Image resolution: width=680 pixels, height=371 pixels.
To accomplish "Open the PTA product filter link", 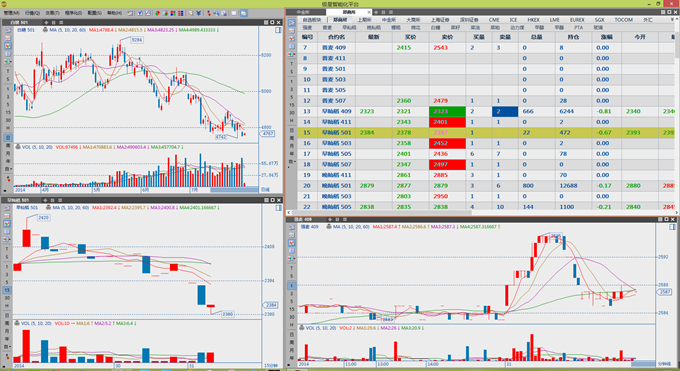I will click(x=579, y=27).
